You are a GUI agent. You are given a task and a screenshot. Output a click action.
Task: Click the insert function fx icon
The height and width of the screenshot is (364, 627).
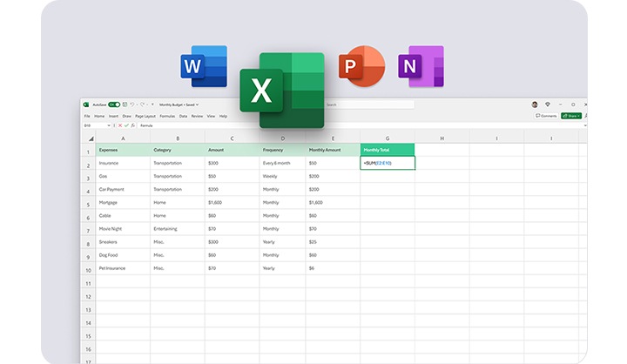(131, 125)
